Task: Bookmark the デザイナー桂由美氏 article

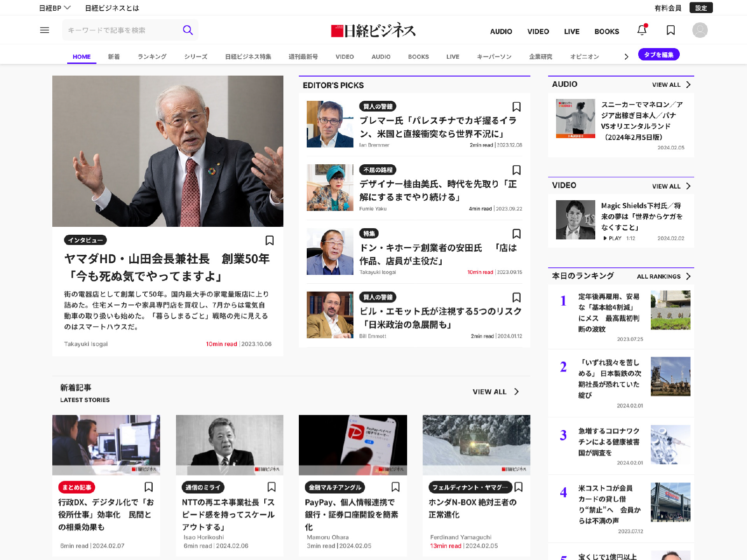Action: (516, 170)
